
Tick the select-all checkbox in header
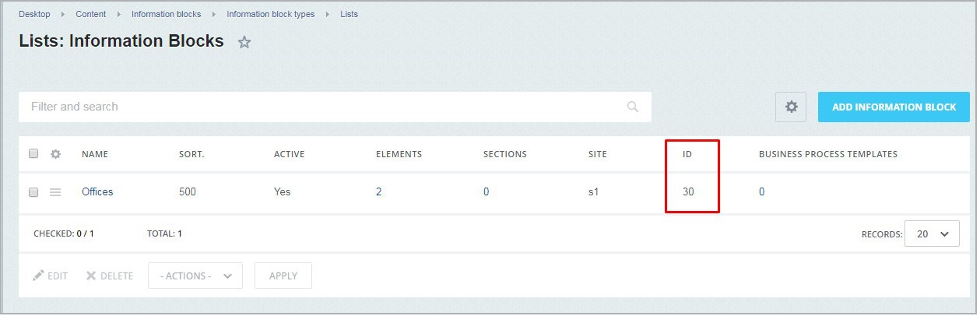point(33,153)
